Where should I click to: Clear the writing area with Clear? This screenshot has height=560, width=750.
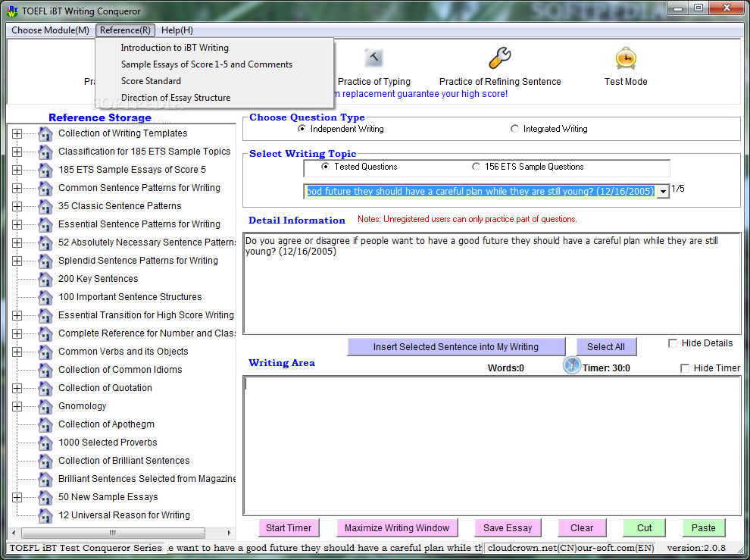[582, 528]
